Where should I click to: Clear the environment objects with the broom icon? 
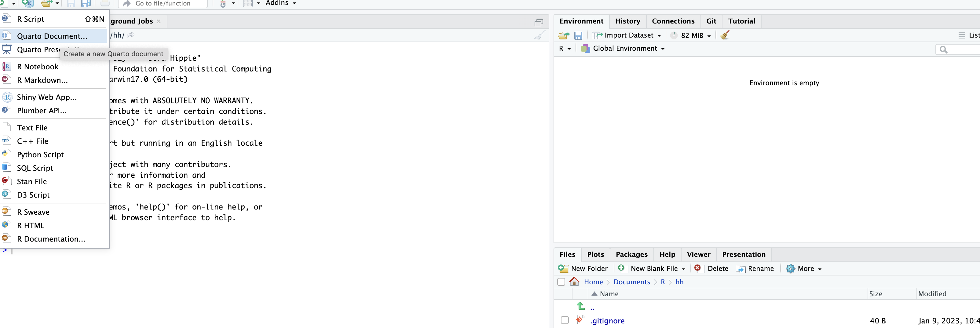pos(725,35)
